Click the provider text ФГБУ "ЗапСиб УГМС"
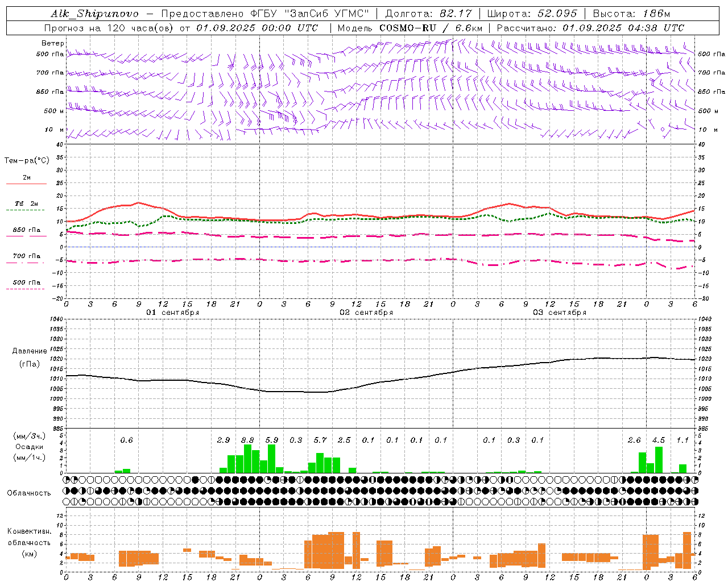The height and width of the screenshot is (582, 728). click(310, 14)
